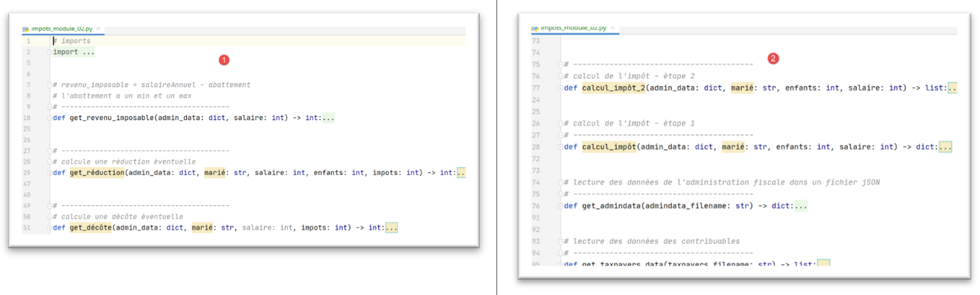Expand the folded import block gutter marker

point(49,52)
